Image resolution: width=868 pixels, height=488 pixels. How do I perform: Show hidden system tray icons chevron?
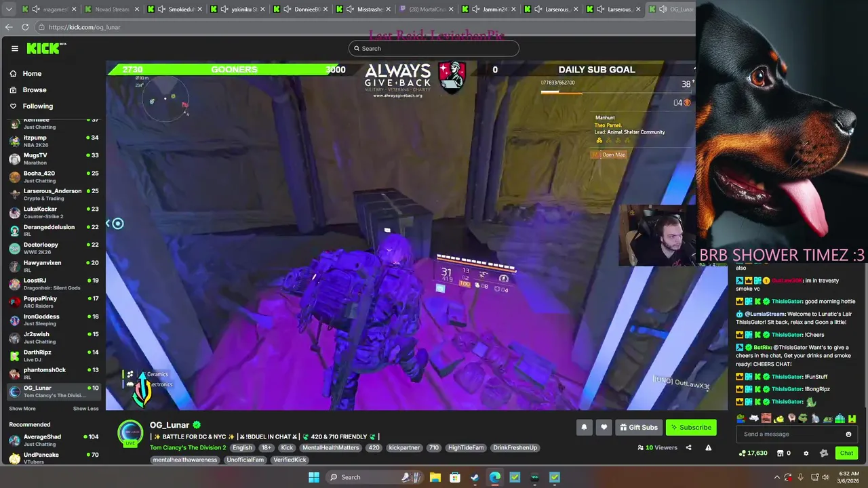click(776, 477)
